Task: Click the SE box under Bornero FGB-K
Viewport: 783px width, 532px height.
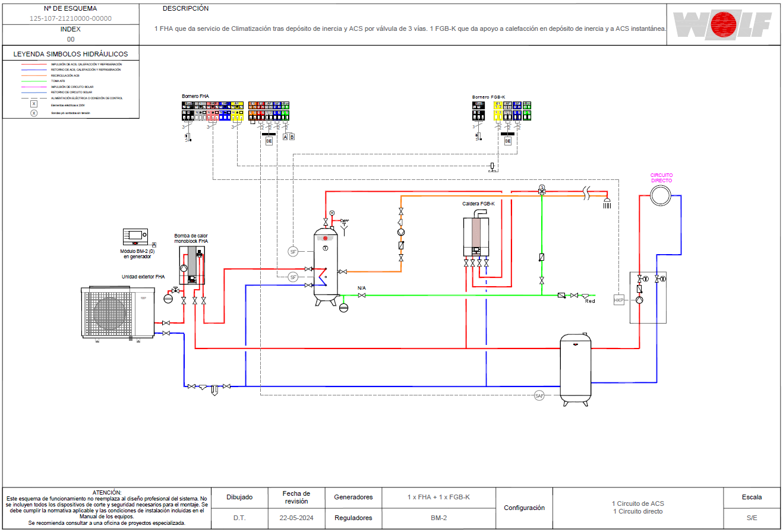Action: coord(507,141)
